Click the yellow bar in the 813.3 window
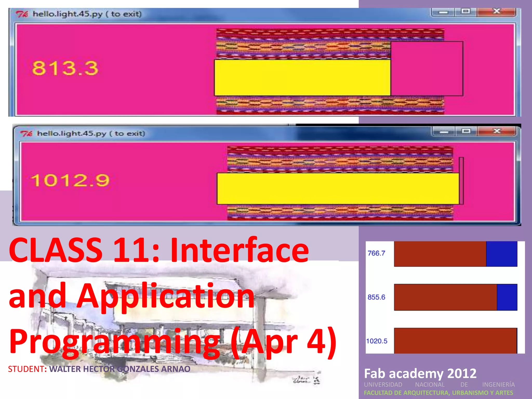Image resolution: width=532 pixels, height=399 pixels. tap(302, 78)
